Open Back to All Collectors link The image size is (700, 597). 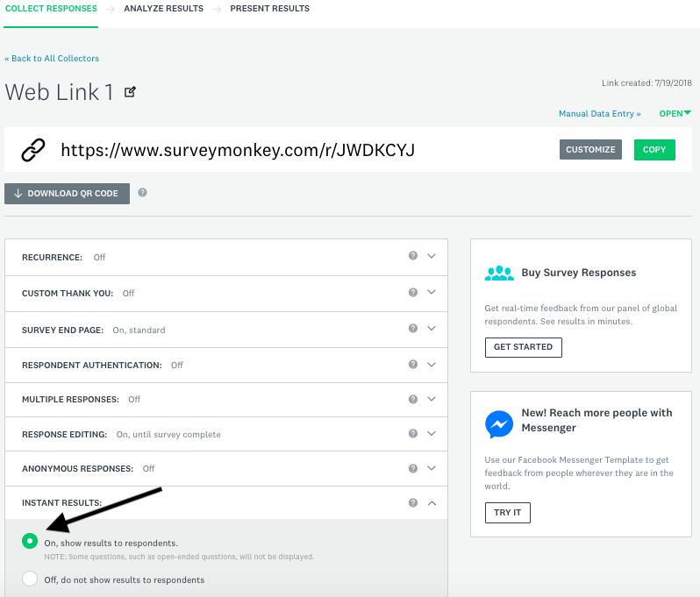[x=52, y=59]
